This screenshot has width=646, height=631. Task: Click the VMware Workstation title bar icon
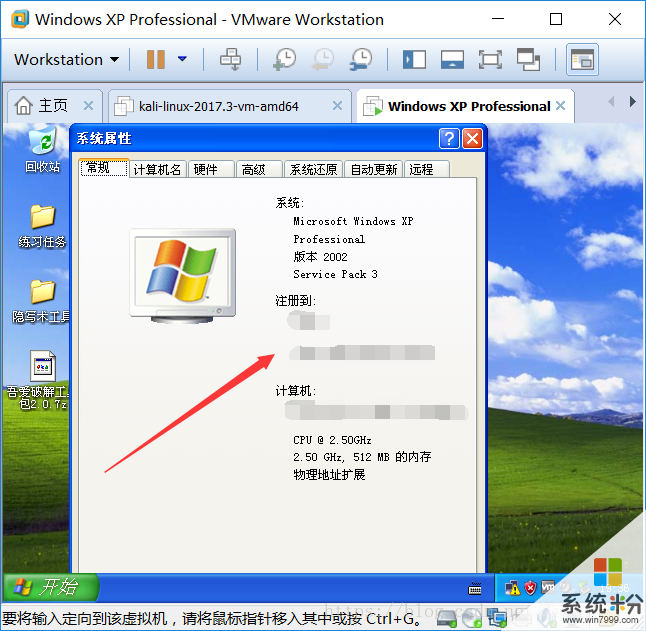[x=20, y=19]
